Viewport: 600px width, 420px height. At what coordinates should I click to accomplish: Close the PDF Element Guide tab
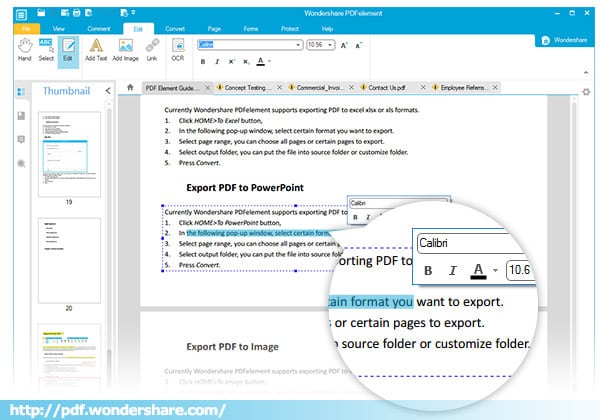pyautogui.click(x=207, y=88)
